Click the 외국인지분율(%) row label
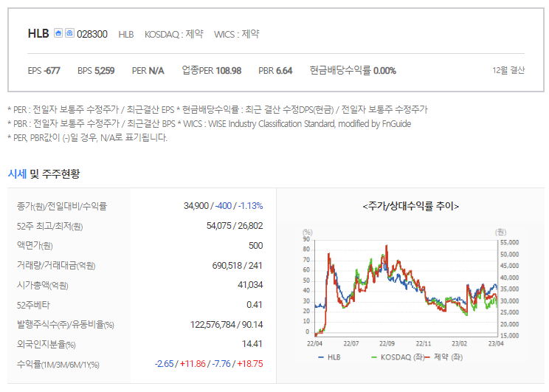The image size is (549, 392). [46, 344]
